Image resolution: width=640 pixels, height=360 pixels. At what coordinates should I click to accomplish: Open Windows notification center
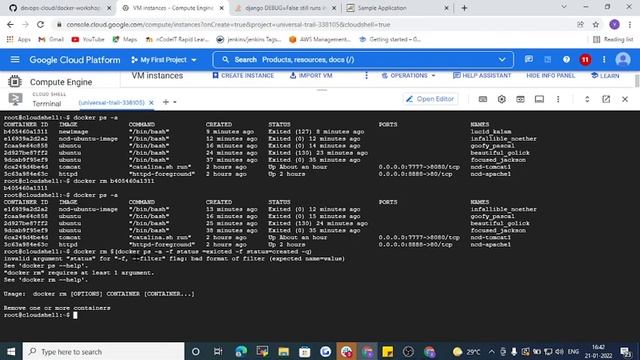pos(626,351)
